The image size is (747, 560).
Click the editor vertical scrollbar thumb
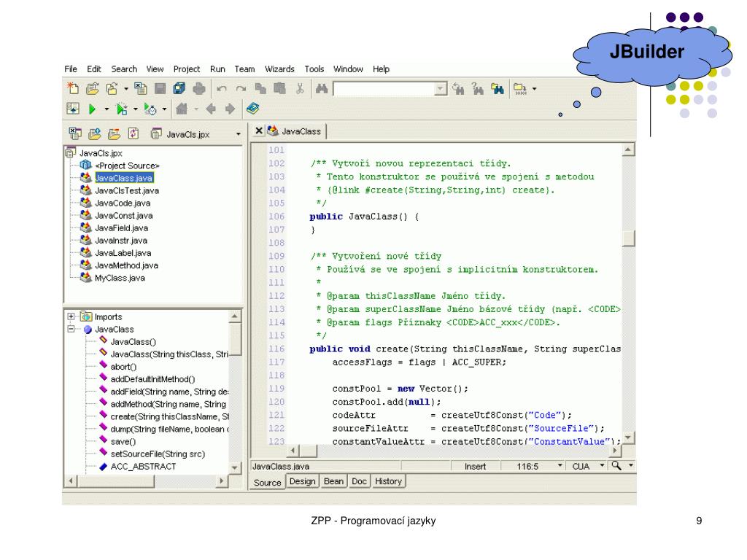click(x=628, y=238)
